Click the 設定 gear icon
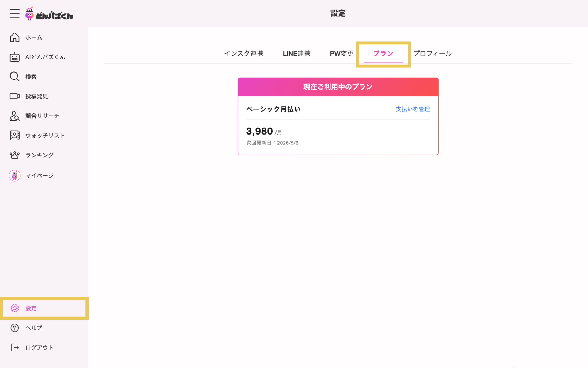Viewport: 588px width, 368px height. [15, 308]
